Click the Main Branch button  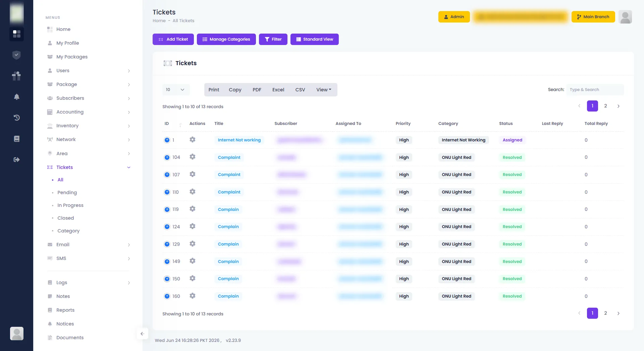pos(593,17)
